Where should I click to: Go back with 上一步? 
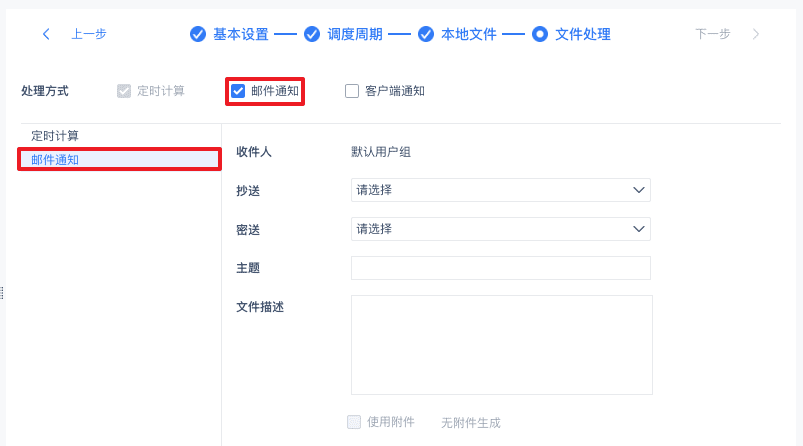click(88, 34)
